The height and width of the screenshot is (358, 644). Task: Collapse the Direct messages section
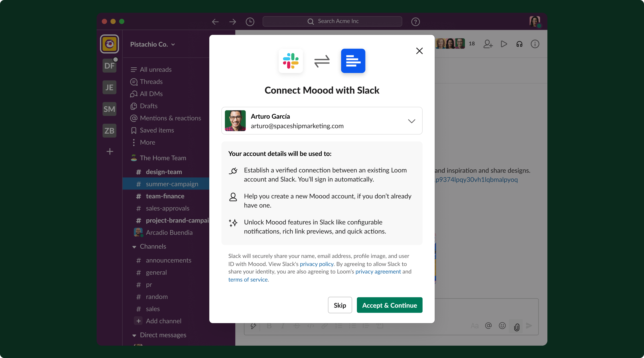pyautogui.click(x=134, y=335)
